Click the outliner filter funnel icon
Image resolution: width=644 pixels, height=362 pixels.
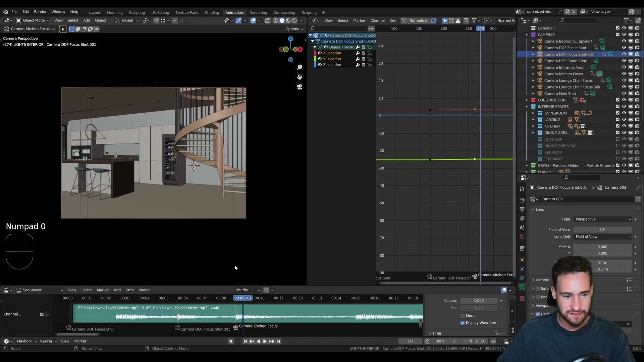pyautogui.click(x=626, y=20)
